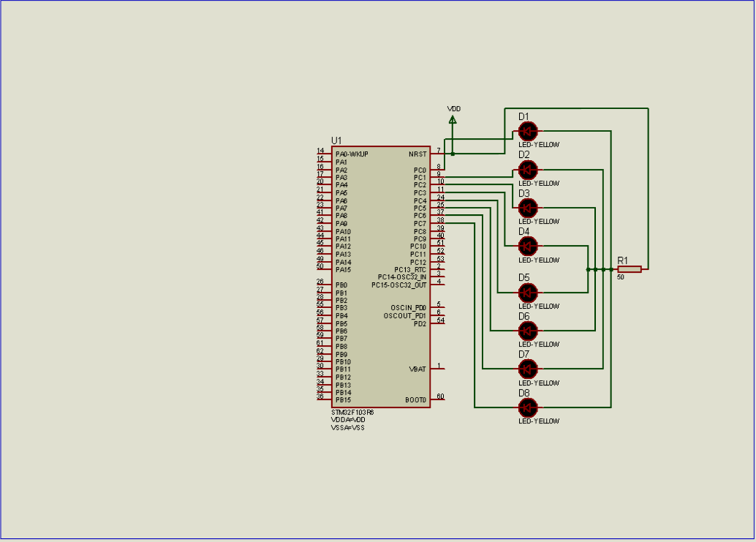Select the LED D5 component
The height and width of the screenshot is (542, 756).
coord(528,293)
